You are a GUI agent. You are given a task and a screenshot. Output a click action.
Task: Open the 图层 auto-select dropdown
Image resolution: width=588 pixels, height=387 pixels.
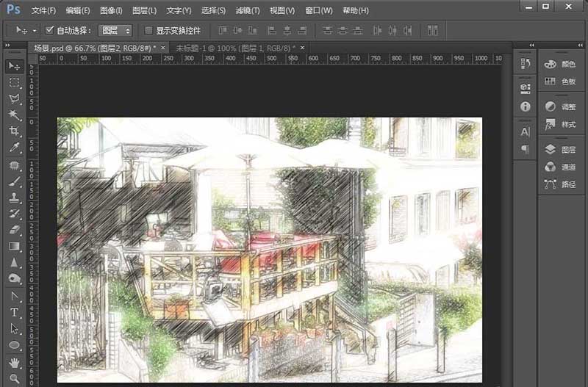(115, 30)
